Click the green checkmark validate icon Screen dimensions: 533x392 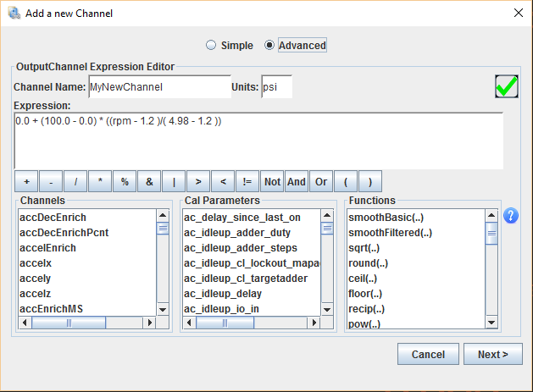coord(507,87)
